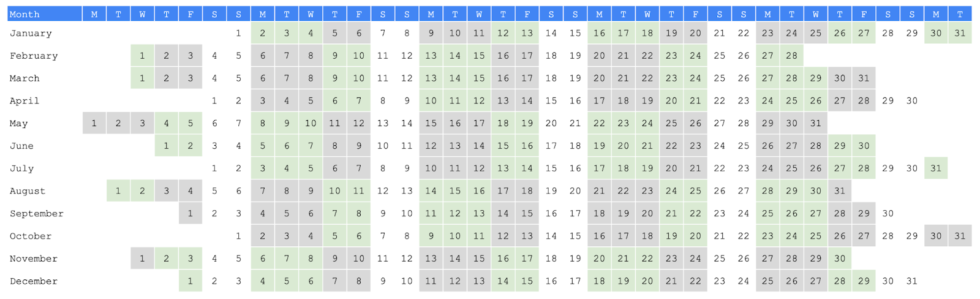Screen dimensions: 980x299
Task: Click the last T weekday header
Action: pyautogui.click(x=960, y=13)
